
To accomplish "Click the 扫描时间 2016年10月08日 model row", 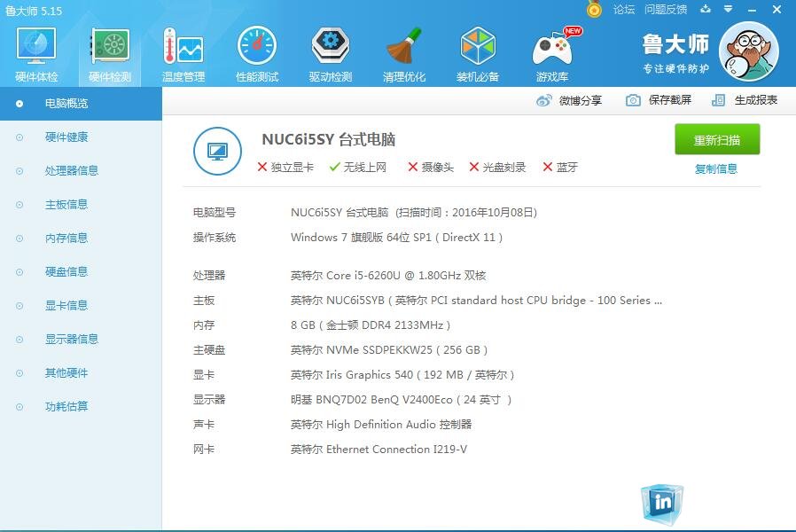I will (x=414, y=213).
